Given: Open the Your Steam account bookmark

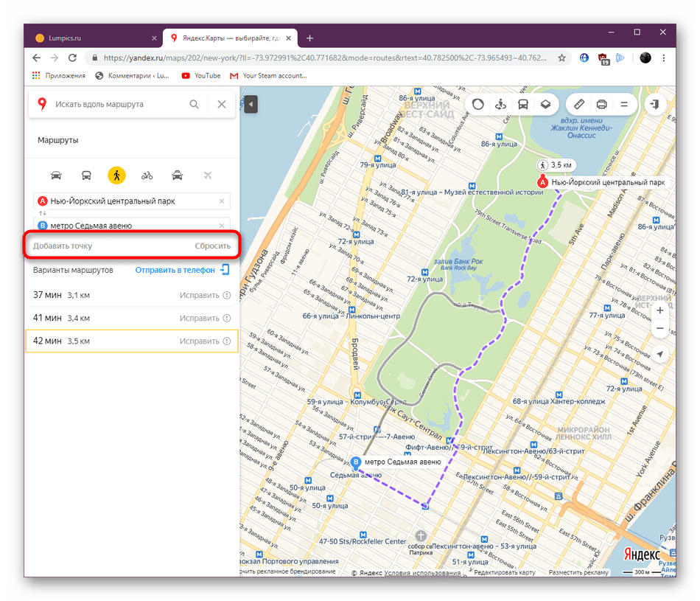Looking at the screenshot, I should tap(268, 75).
